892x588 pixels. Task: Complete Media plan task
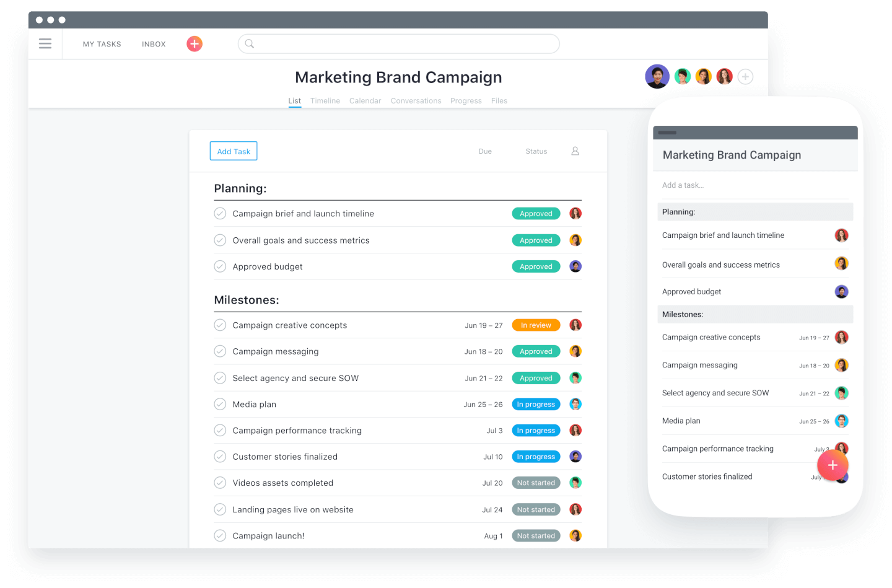click(220, 404)
